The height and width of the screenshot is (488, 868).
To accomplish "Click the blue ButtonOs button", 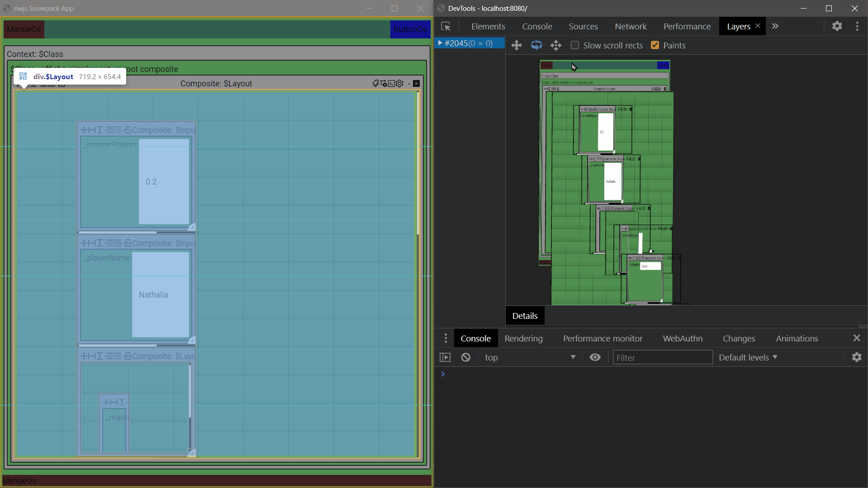I will pos(410,29).
